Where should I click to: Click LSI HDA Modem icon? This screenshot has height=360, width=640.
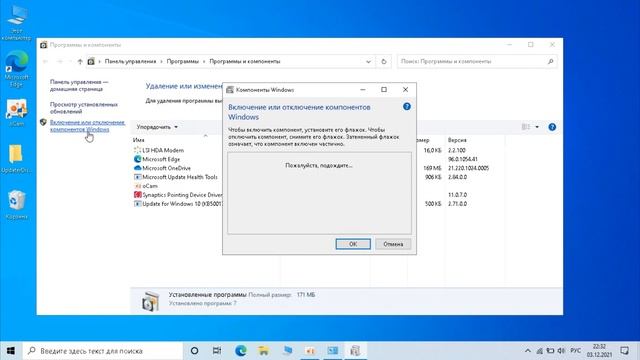coord(138,150)
